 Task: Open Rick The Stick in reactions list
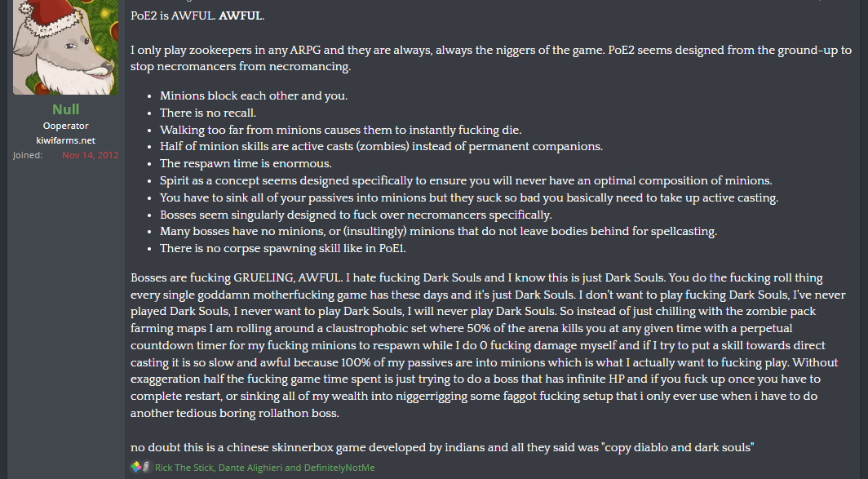pyautogui.click(x=184, y=468)
